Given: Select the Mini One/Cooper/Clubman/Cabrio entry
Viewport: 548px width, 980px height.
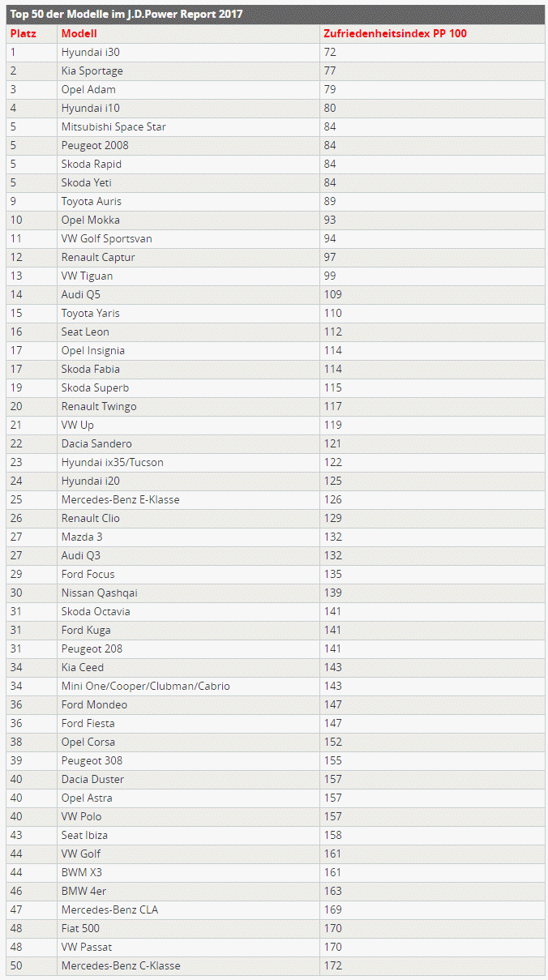Looking at the screenshot, I should click(145, 686).
